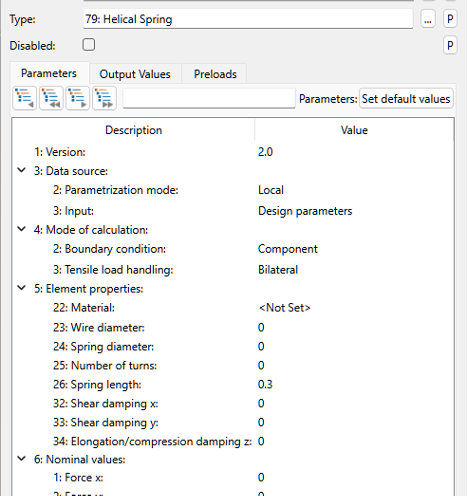Select the 2: Boundary condition row label
This screenshot has width=468, height=496.
109,249
